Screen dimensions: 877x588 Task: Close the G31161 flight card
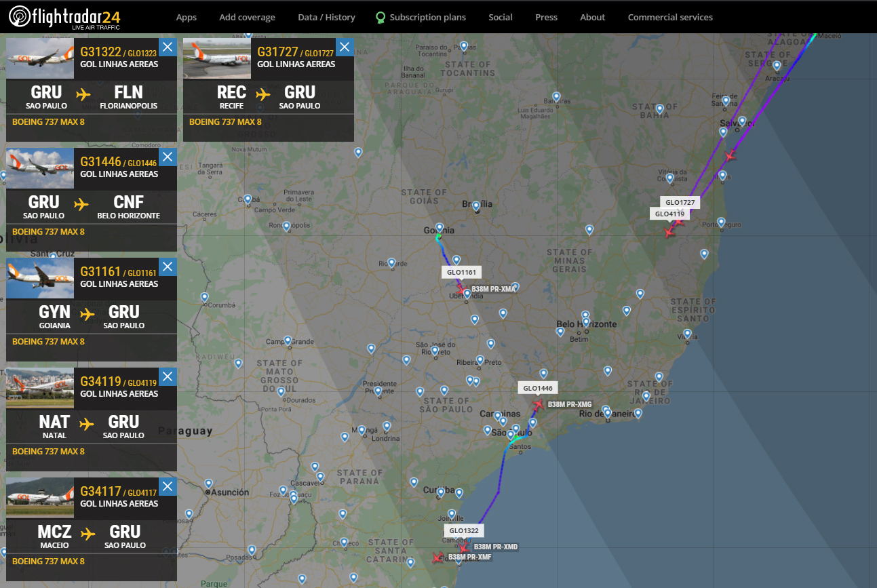[168, 267]
